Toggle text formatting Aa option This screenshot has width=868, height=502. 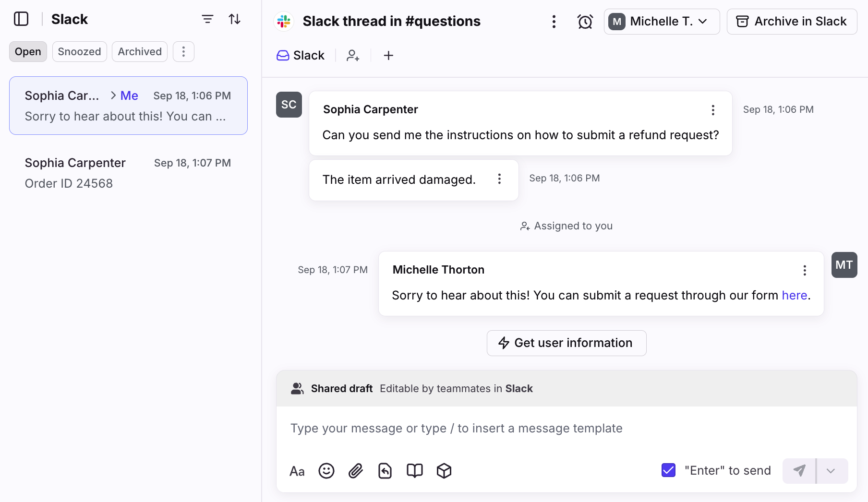(297, 471)
